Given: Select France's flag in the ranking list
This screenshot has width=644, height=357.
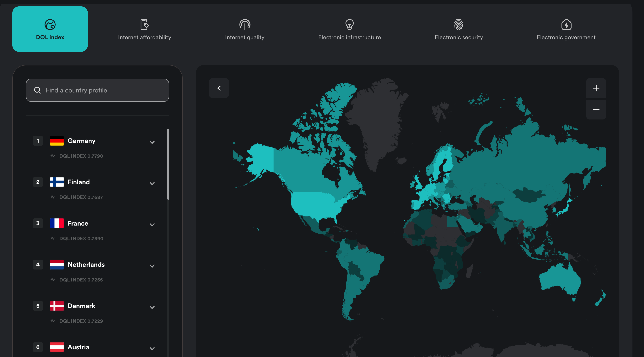Looking at the screenshot, I should pos(57,223).
